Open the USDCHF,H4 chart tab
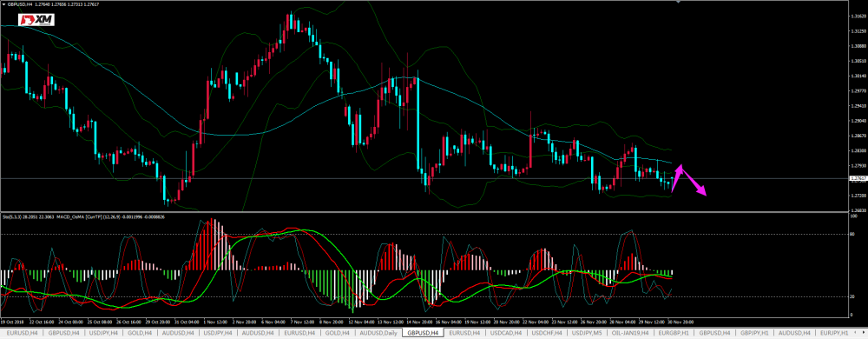The width and height of the screenshot is (868, 339). click(x=547, y=333)
